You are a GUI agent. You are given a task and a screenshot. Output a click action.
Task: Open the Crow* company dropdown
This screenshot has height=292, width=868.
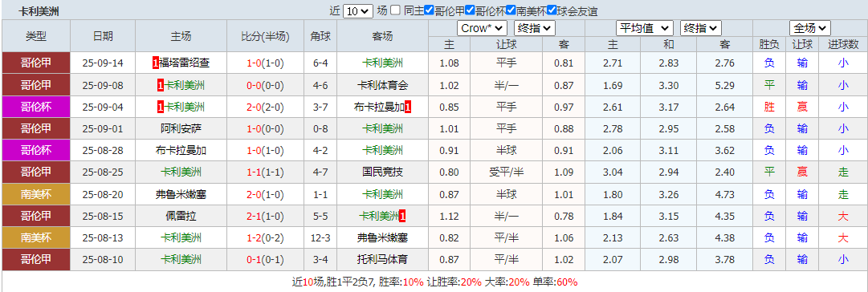pyautogui.click(x=482, y=27)
